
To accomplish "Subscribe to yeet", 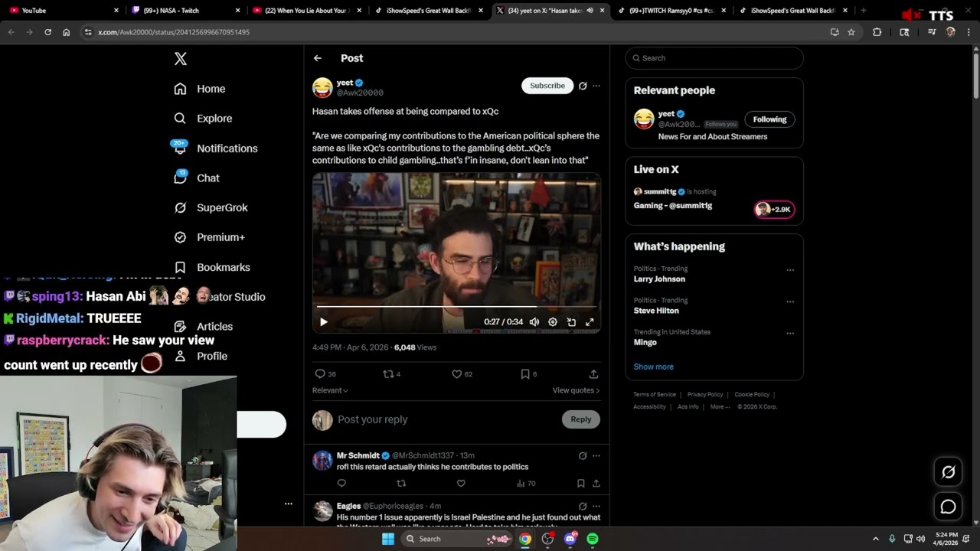I will 547,86.
